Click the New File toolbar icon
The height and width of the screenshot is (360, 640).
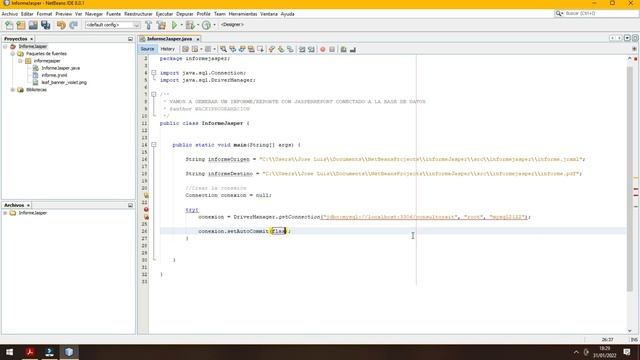9,25
